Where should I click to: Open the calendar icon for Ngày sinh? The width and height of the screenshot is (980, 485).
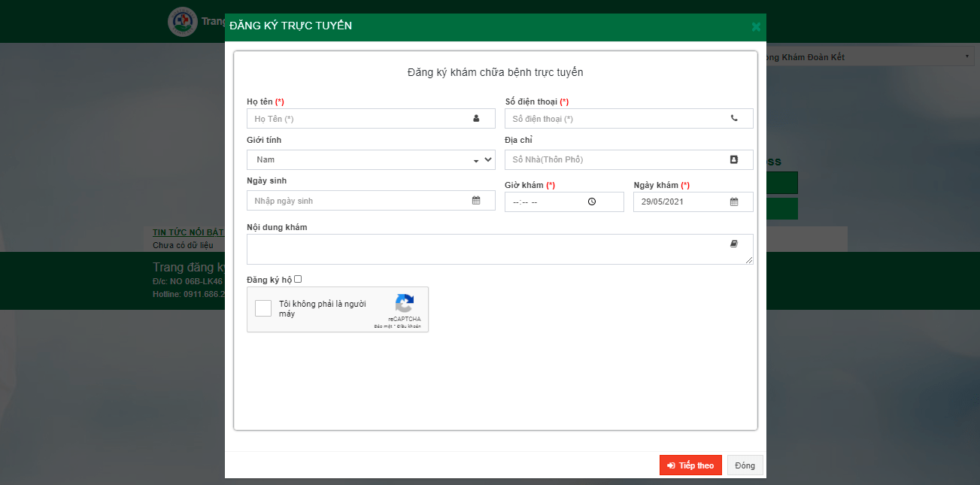pos(476,201)
